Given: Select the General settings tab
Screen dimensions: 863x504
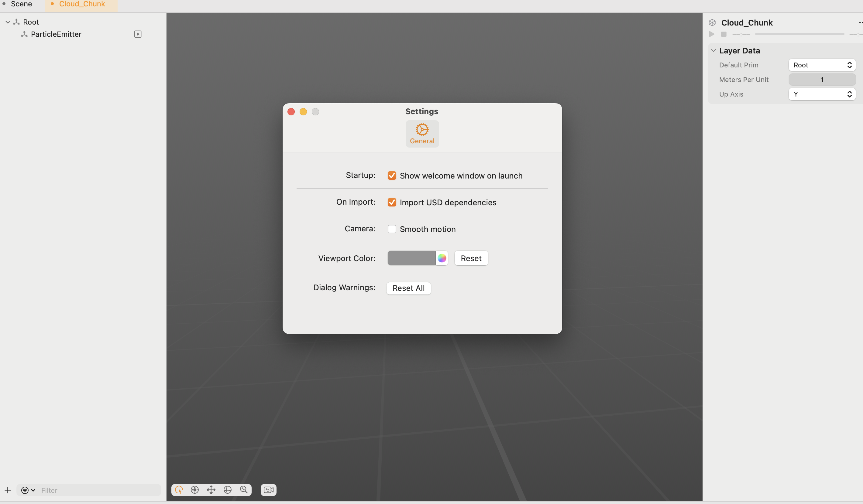Looking at the screenshot, I should (x=422, y=134).
